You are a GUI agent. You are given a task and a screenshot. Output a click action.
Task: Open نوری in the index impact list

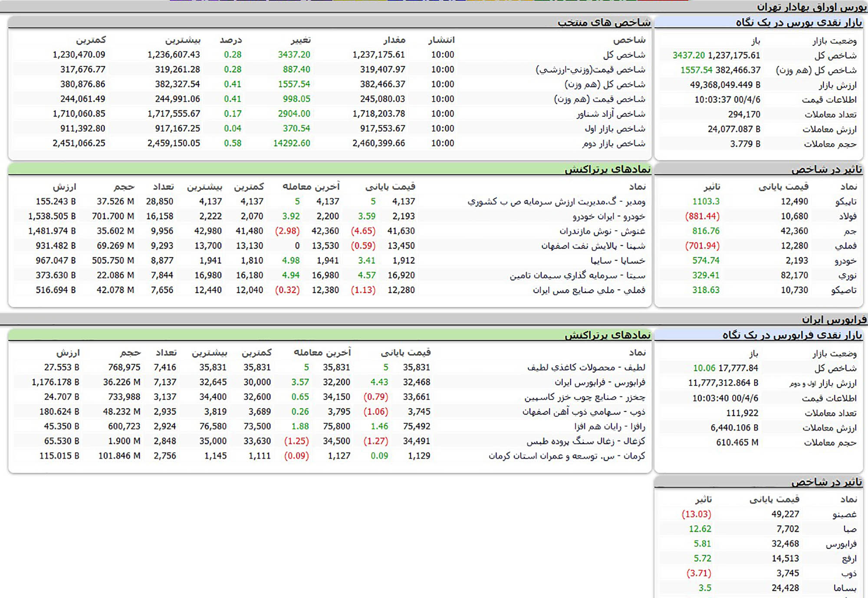coord(848,275)
